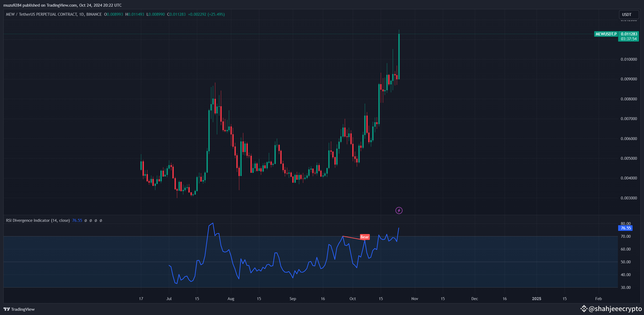Click the 76.55 RSI value in the legend
Image resolution: width=644 pixels, height=315 pixels.
(77, 220)
